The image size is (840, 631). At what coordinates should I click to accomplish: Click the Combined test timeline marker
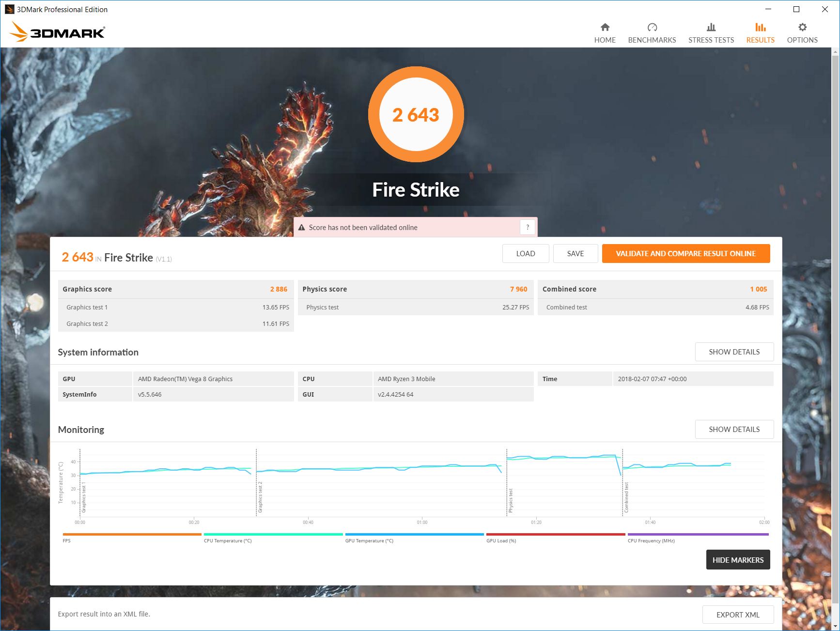pyautogui.click(x=626, y=498)
